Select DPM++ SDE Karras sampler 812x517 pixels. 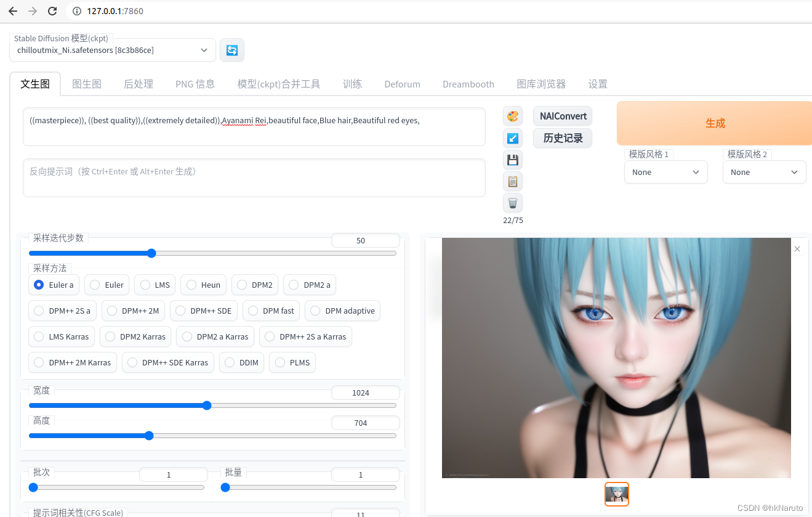(x=168, y=362)
